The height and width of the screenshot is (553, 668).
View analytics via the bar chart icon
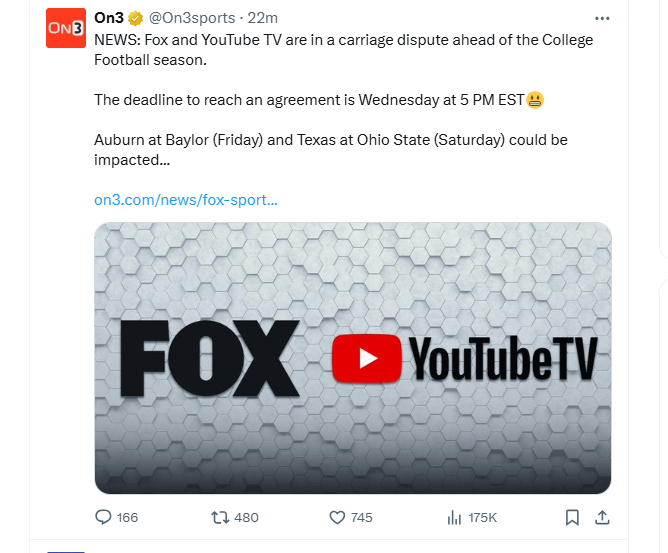point(454,518)
